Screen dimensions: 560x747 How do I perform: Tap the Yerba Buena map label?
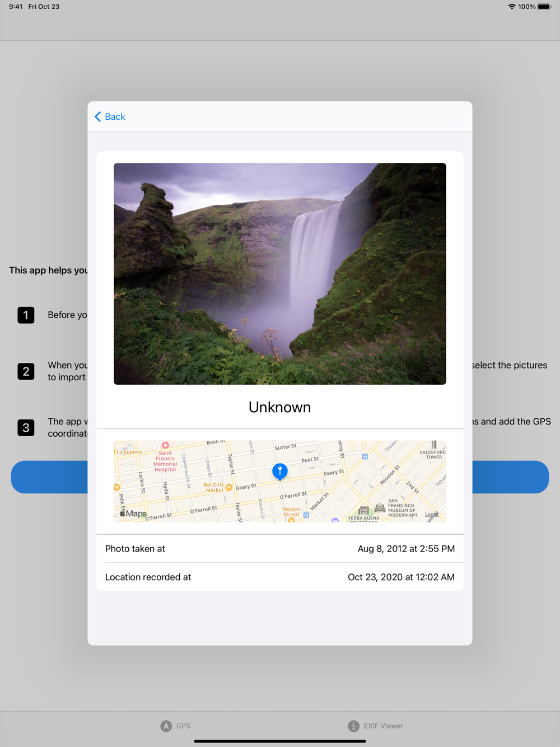[363, 519]
